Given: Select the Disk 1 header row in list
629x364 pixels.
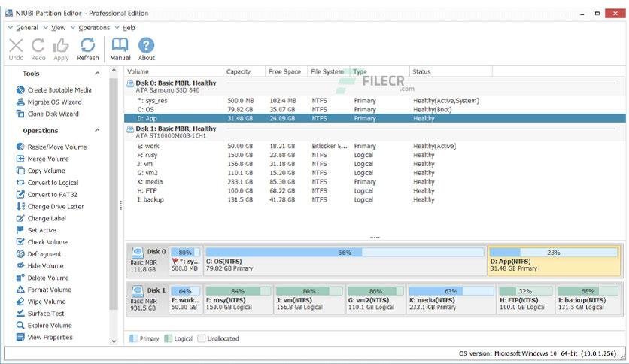Looking at the screenshot, I should coord(375,132).
